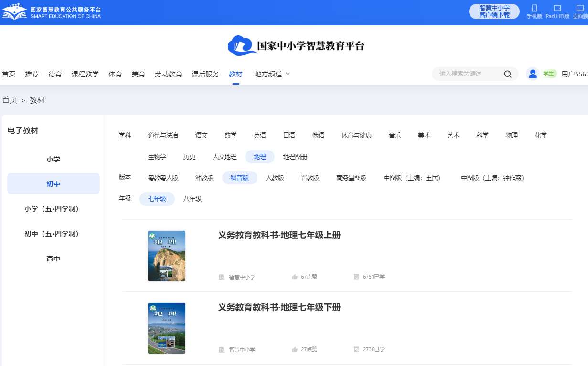This screenshot has width=588, height=366.
Task: Open title 义务教育教科书·地理七年级上册
Action: point(279,235)
